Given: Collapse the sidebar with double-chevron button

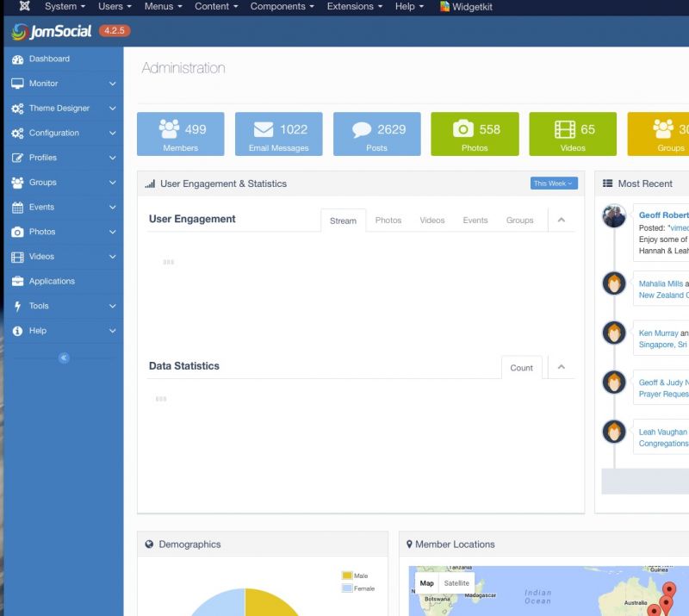Looking at the screenshot, I should [x=64, y=358].
